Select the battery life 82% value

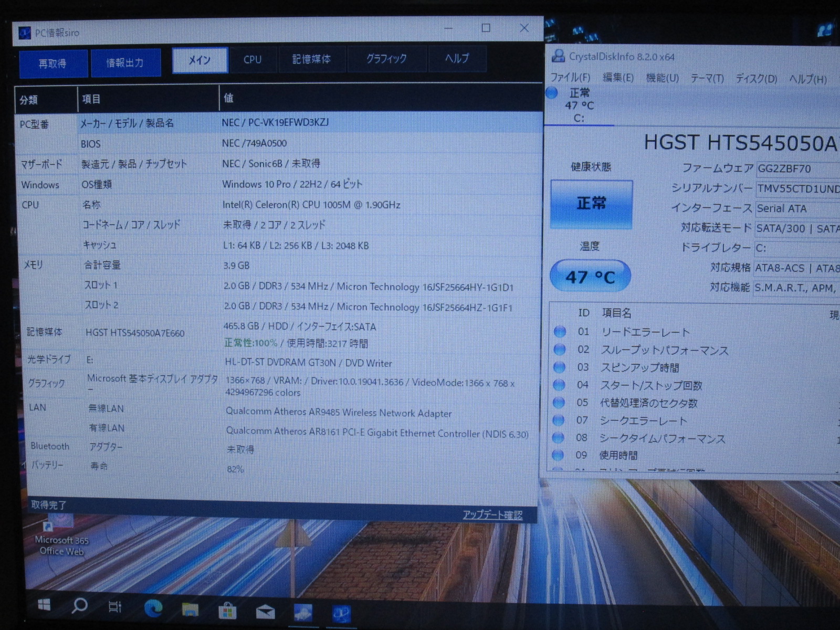tap(235, 469)
